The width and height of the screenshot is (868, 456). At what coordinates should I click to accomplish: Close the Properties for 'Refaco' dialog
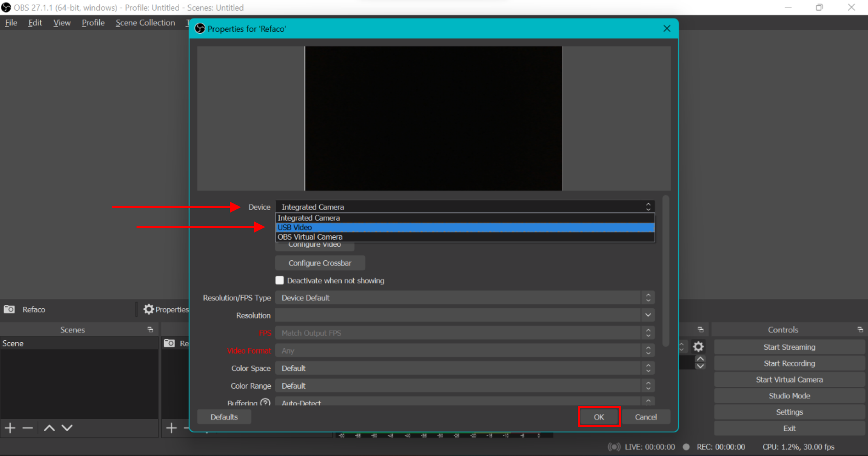point(667,29)
